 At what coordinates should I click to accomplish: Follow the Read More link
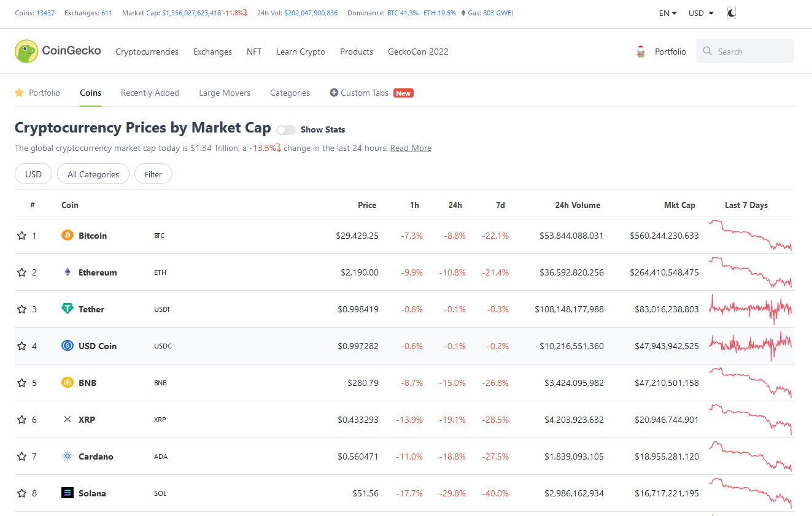click(411, 148)
